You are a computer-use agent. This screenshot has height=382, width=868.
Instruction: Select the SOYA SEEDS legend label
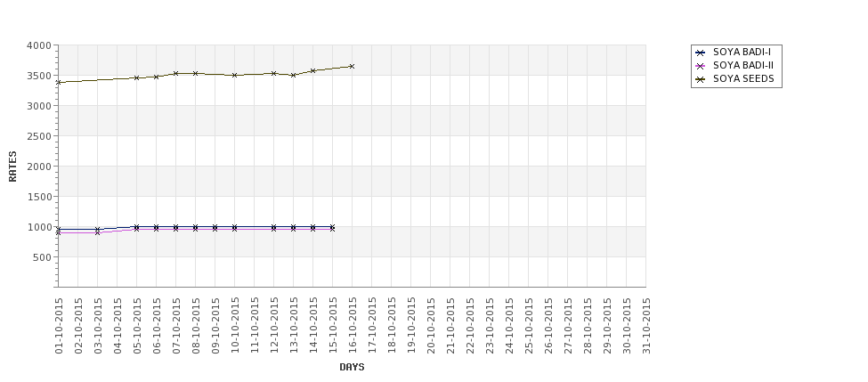point(743,78)
